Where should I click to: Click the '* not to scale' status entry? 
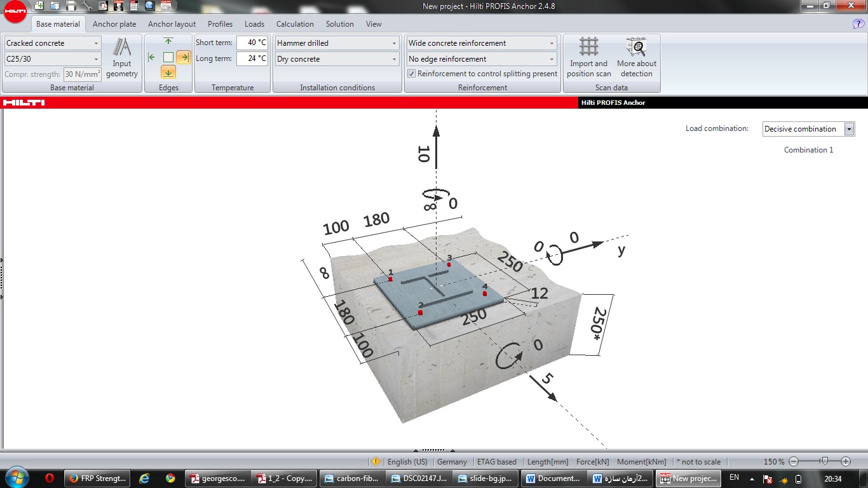(698, 462)
